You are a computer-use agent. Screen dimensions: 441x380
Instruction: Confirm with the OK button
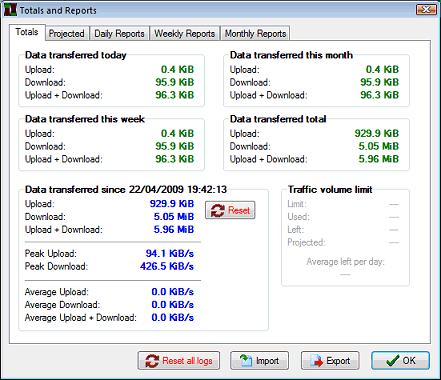[x=401, y=361]
